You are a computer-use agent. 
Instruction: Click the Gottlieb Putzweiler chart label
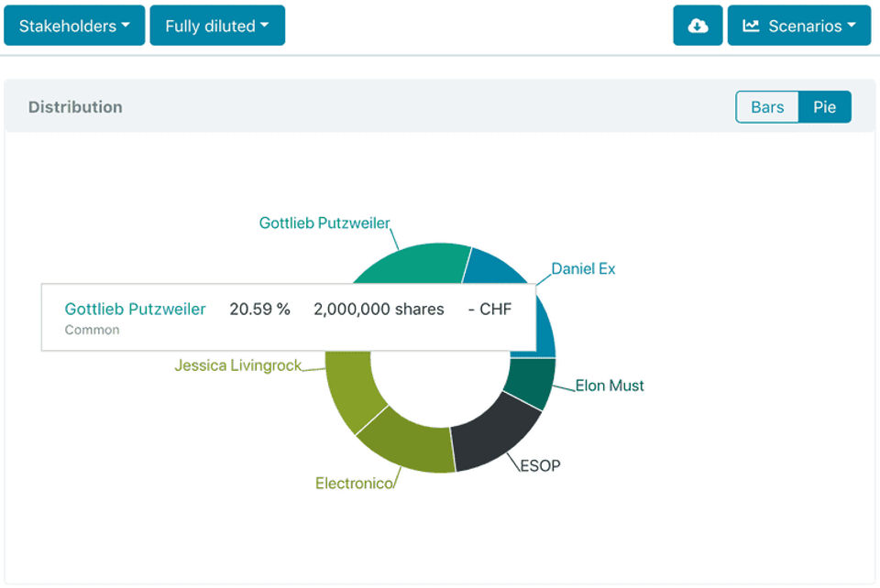point(324,223)
